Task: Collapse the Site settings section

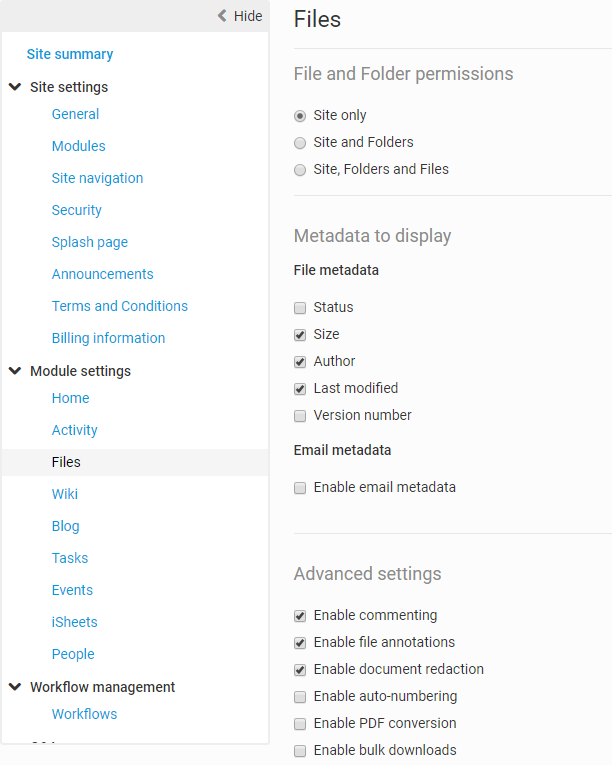Action: [x=15, y=87]
